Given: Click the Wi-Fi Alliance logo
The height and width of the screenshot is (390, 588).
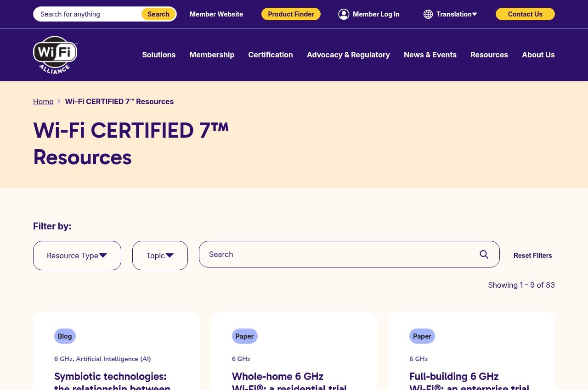Looking at the screenshot, I should click(55, 55).
